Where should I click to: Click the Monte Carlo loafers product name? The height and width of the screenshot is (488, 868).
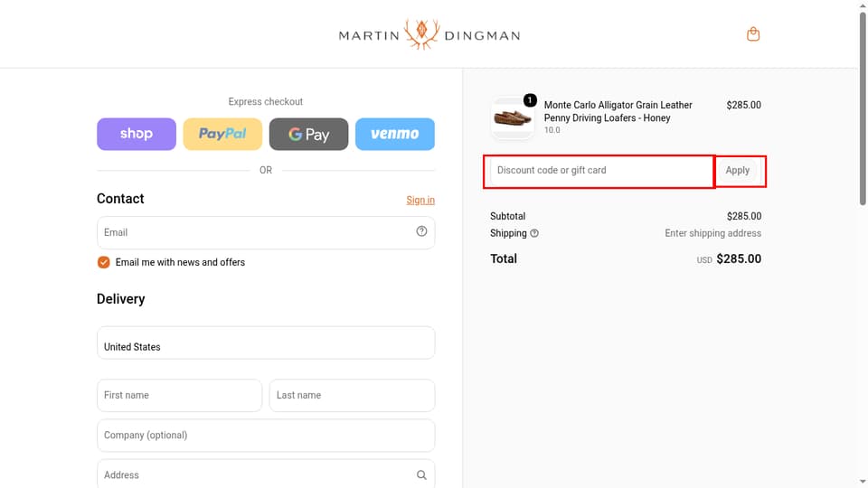click(618, 111)
